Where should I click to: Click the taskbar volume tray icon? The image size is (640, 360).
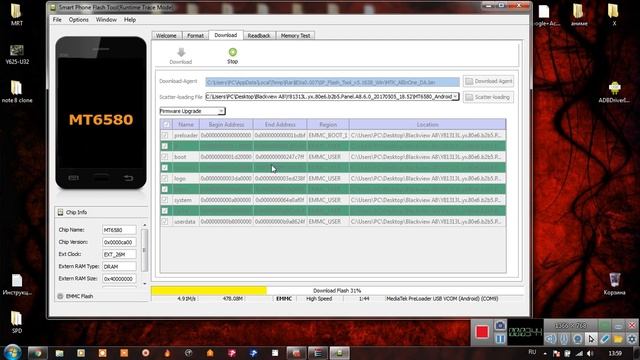click(x=590, y=353)
